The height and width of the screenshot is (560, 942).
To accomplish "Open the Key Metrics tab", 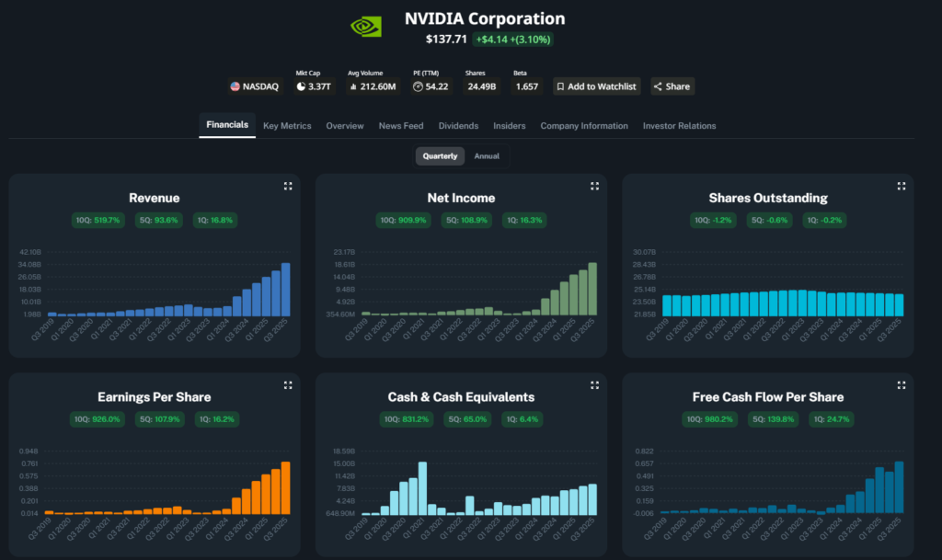I will click(287, 126).
